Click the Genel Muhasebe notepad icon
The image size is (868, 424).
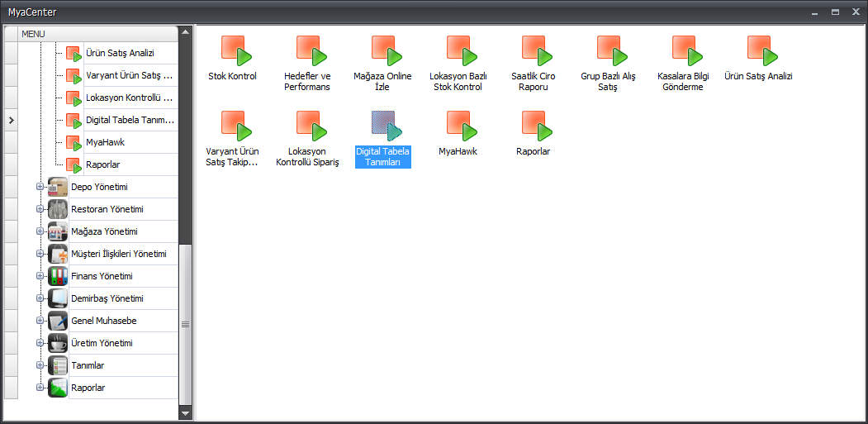[58, 321]
